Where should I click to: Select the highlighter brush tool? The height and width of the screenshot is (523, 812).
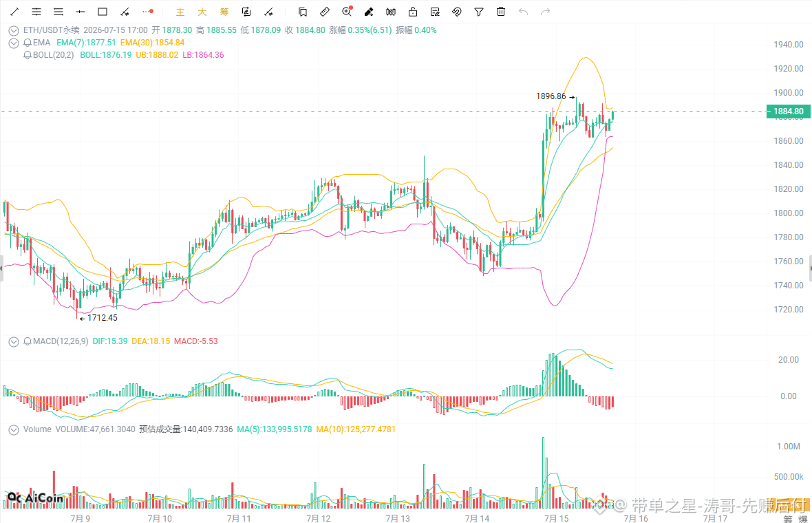(x=369, y=12)
